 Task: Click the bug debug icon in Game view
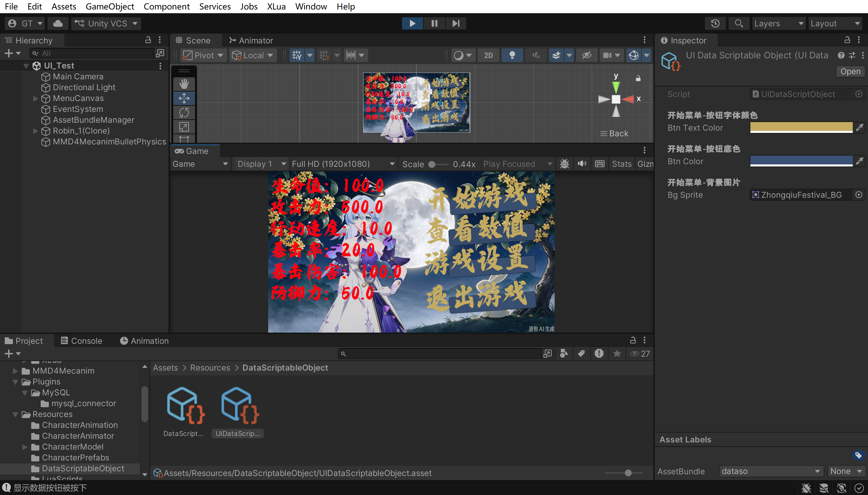[x=565, y=164]
